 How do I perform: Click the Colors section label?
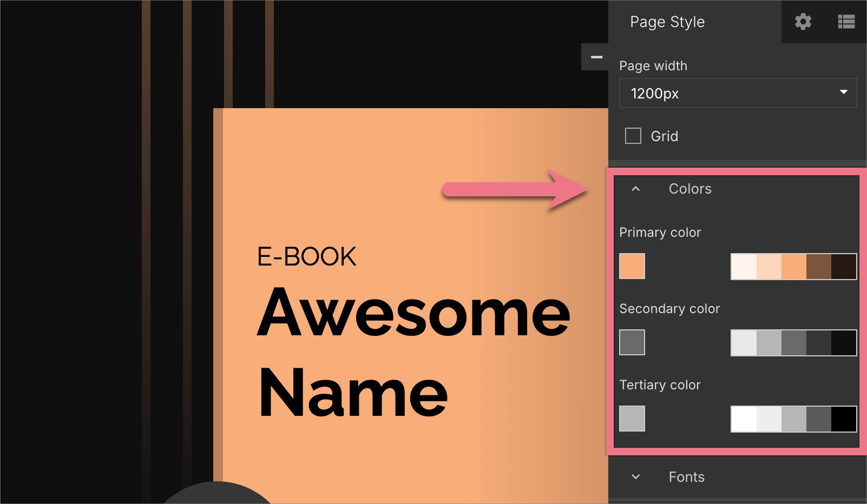coord(690,189)
